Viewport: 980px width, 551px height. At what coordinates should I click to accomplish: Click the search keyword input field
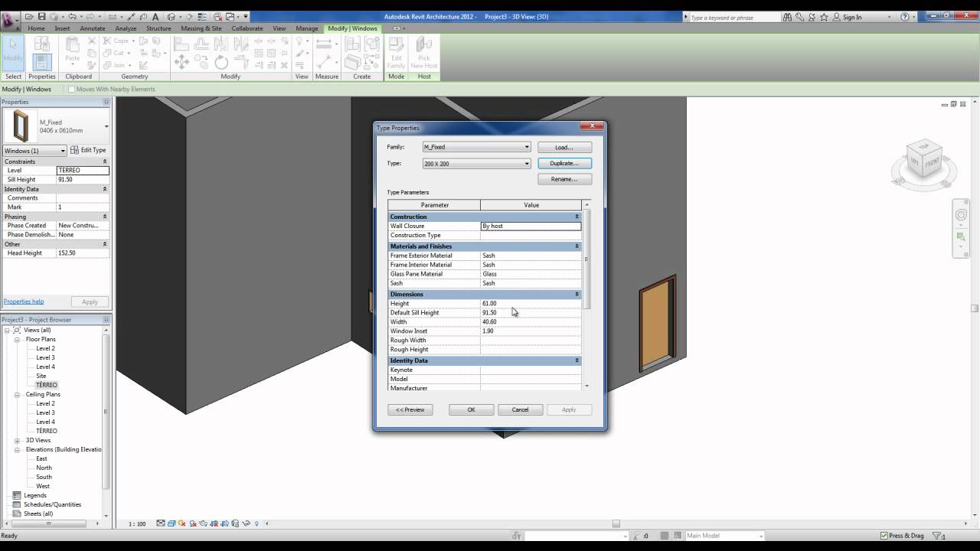click(x=733, y=17)
